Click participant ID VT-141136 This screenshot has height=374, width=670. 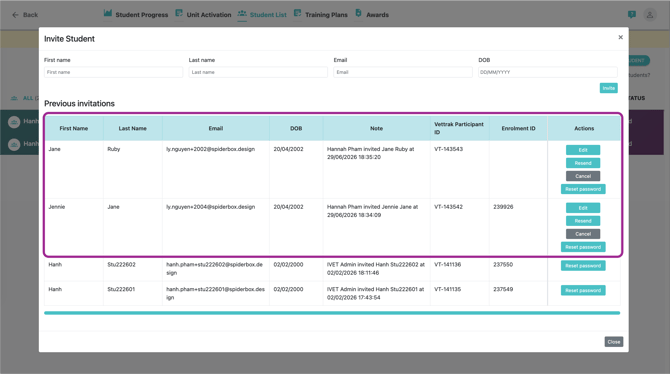pyautogui.click(x=447, y=265)
